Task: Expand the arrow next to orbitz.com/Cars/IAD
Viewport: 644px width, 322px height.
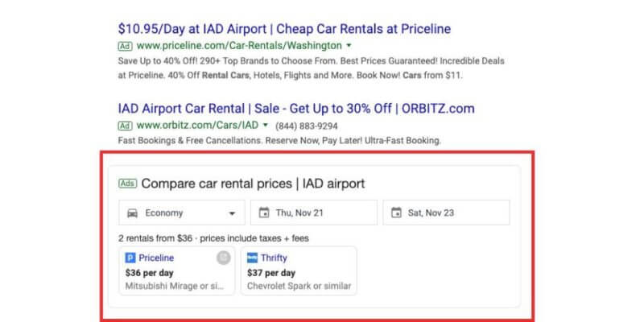Action: pyautogui.click(x=265, y=126)
